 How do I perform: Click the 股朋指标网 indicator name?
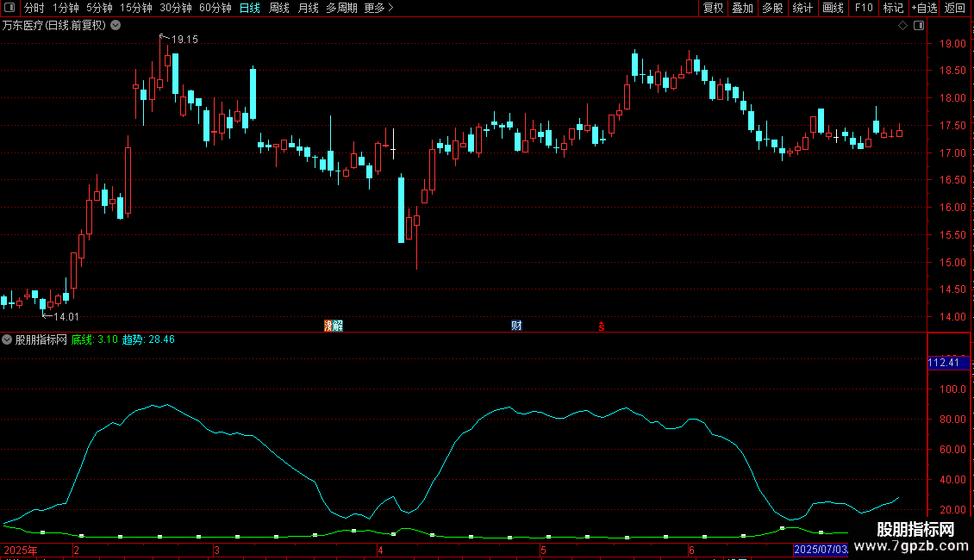pos(41,339)
